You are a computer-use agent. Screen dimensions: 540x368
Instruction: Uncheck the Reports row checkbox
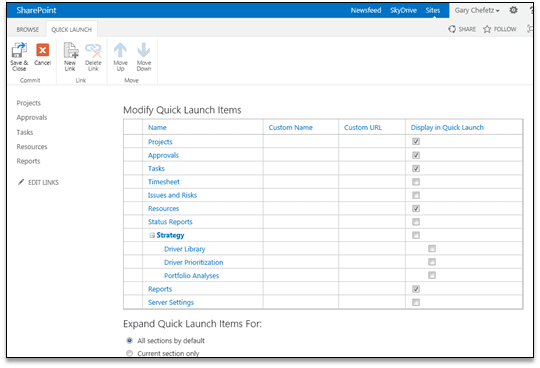416,289
